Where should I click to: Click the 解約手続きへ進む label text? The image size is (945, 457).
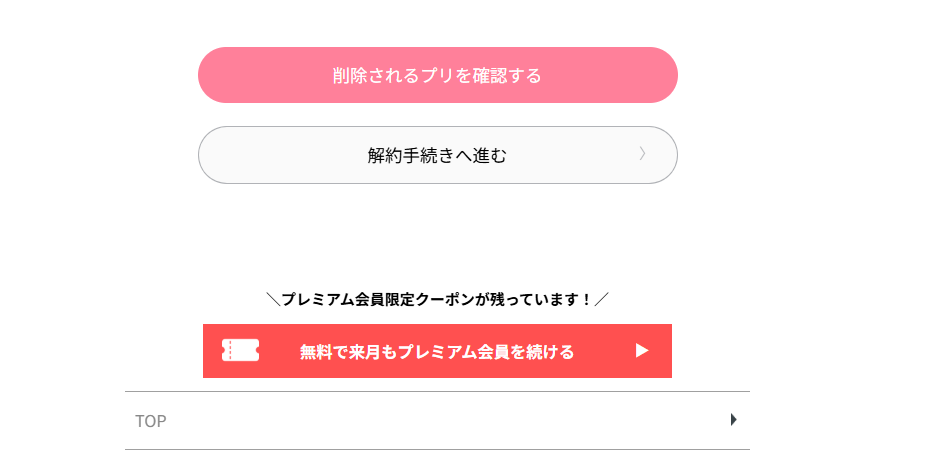tap(437, 155)
